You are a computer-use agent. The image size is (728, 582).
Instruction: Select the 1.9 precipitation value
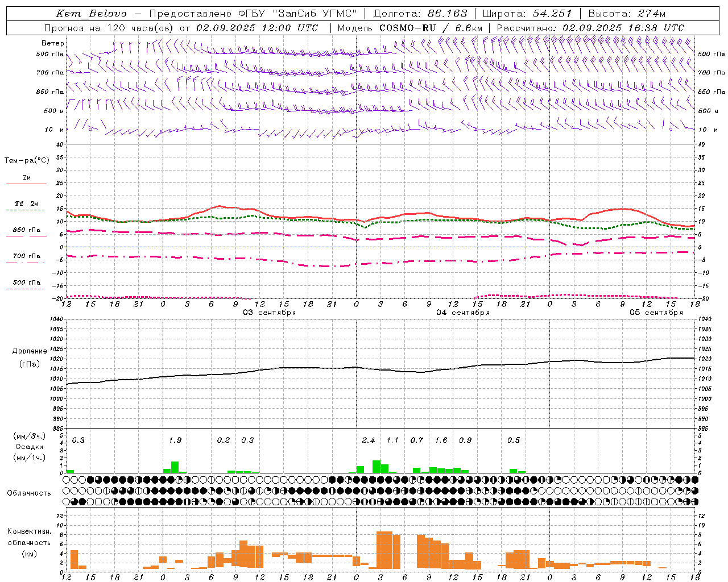click(175, 440)
